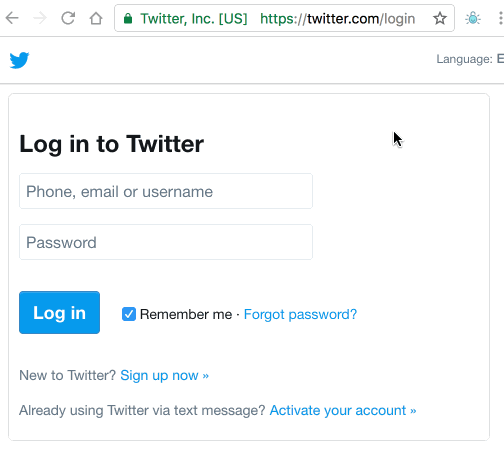This screenshot has width=504, height=449.
Task: Bookmark this page with the star icon
Action: pyautogui.click(x=440, y=18)
